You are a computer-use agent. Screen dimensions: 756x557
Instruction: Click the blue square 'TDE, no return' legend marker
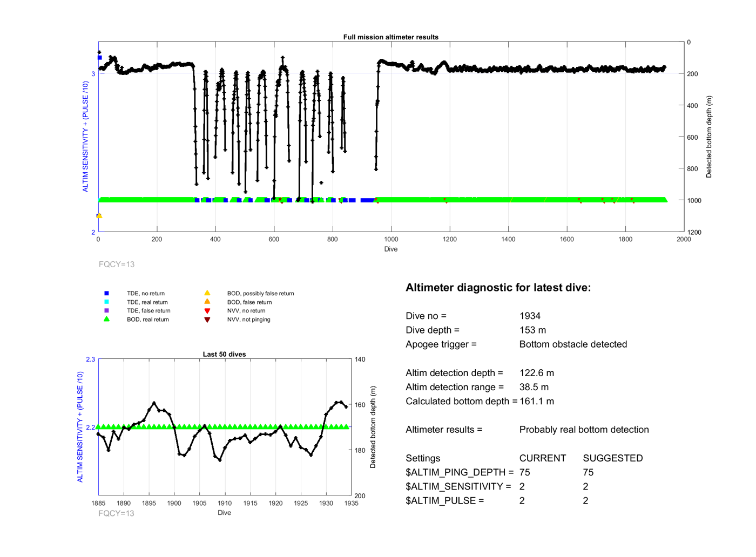(x=106, y=294)
